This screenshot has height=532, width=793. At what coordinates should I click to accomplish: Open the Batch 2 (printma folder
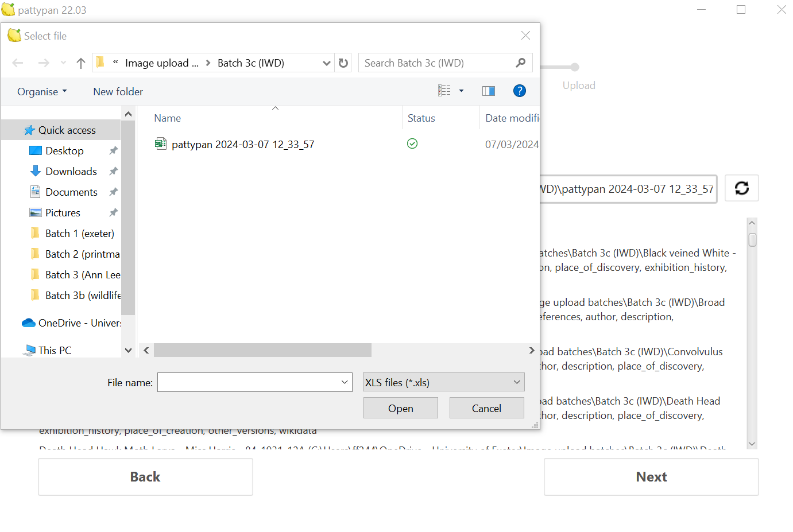[x=83, y=254]
